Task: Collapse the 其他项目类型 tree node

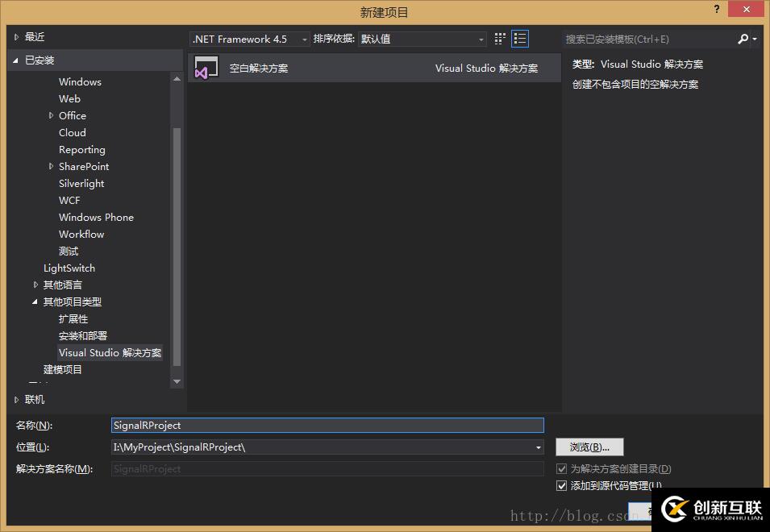Action: (34, 301)
